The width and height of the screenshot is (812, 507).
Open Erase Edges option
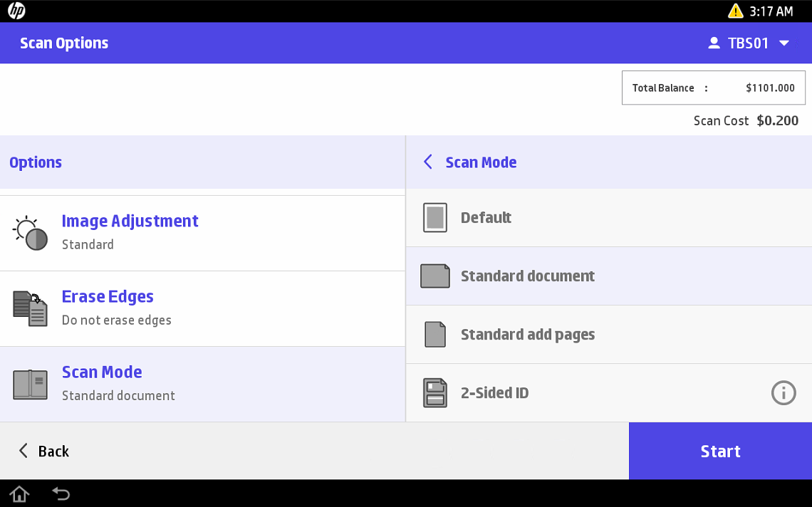click(x=108, y=297)
